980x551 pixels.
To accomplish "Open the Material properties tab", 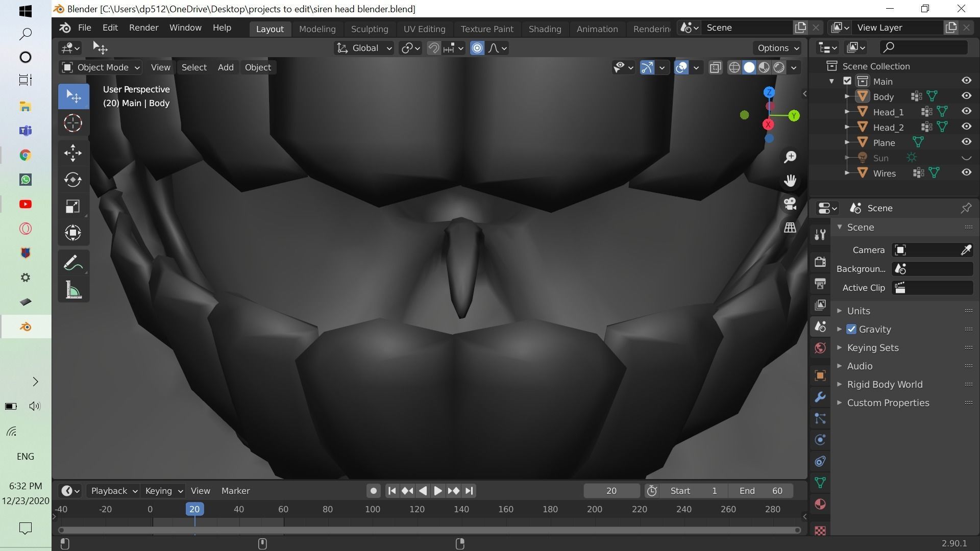I will point(820,504).
